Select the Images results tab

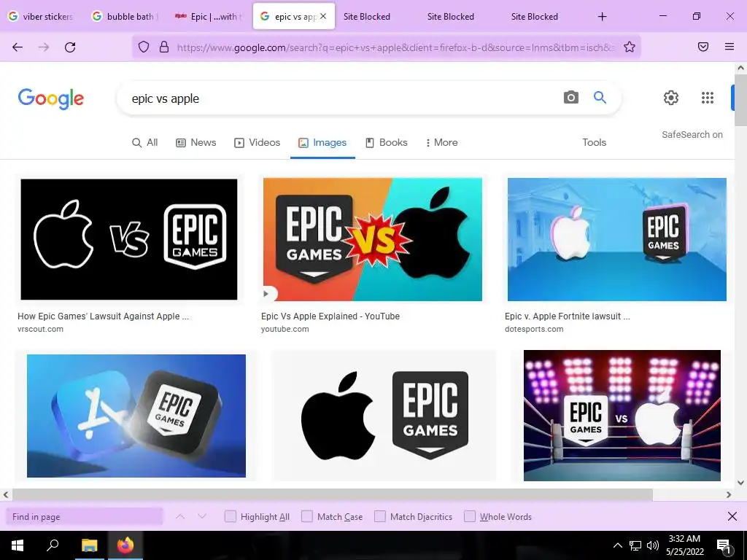coord(322,142)
